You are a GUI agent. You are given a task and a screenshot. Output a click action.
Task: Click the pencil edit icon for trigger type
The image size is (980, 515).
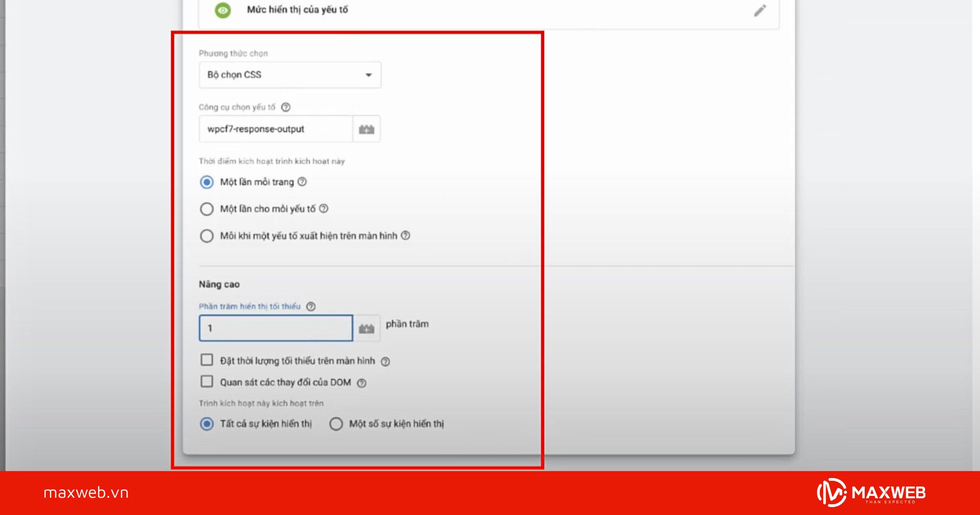[x=760, y=10]
